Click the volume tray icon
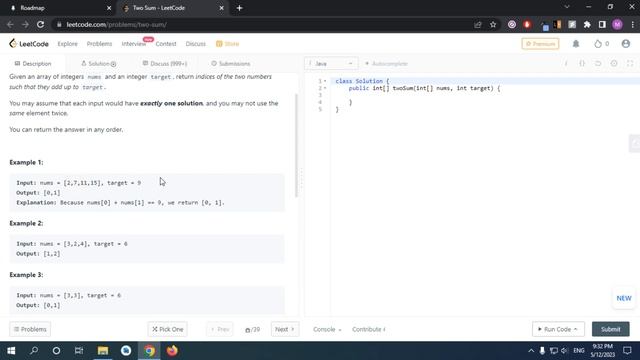 [564, 351]
